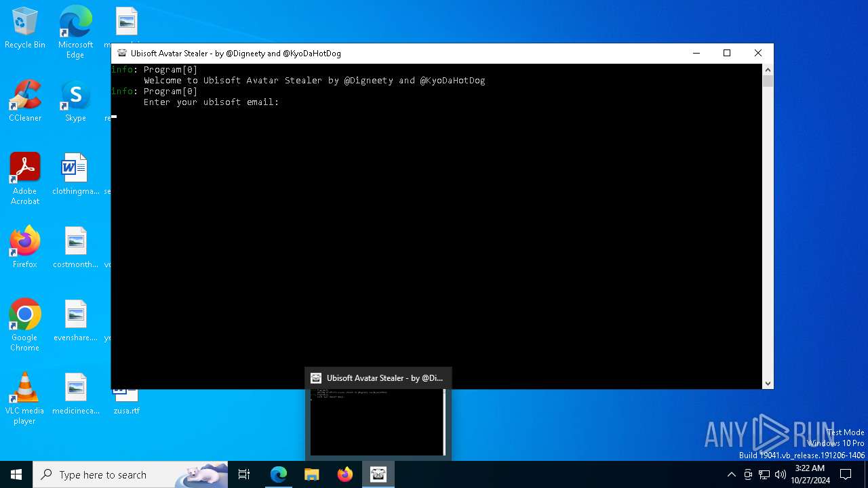The image size is (868, 488).
Task: Click the console vertical scrollbar thumb
Action: [768, 81]
